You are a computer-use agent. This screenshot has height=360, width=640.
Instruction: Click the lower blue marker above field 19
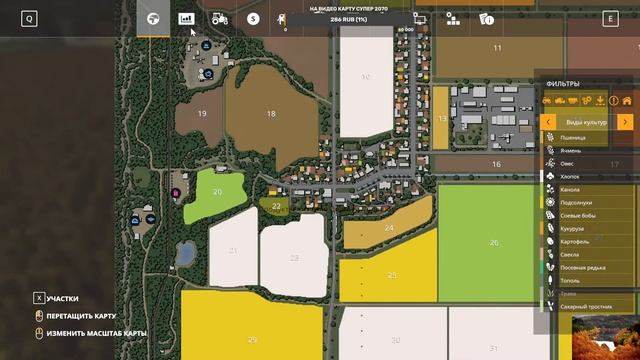[x=208, y=74]
